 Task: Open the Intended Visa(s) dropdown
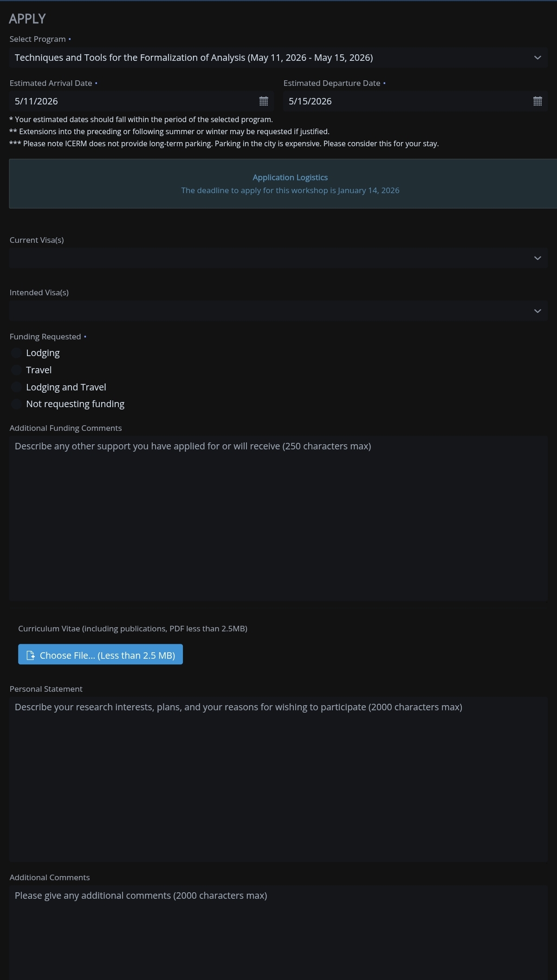(269, 311)
